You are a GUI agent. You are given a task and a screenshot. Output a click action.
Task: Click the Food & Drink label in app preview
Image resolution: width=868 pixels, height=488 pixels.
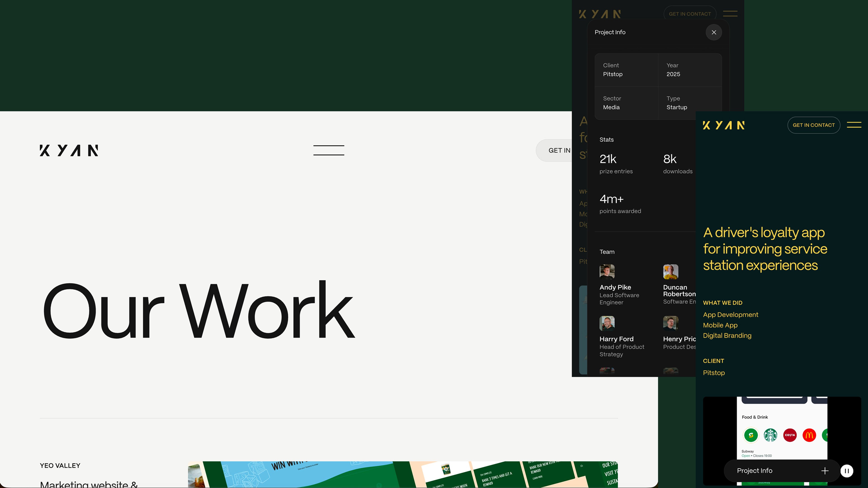tap(755, 417)
